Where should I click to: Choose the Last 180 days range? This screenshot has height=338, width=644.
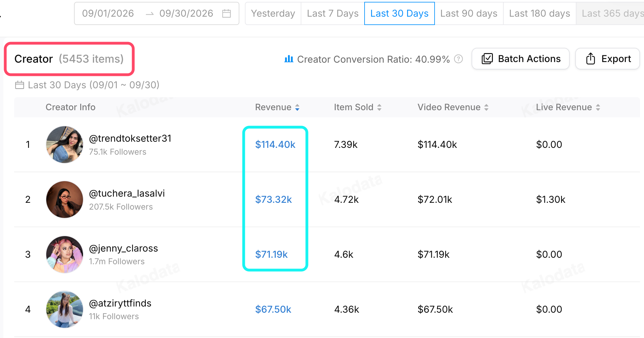[540, 14]
